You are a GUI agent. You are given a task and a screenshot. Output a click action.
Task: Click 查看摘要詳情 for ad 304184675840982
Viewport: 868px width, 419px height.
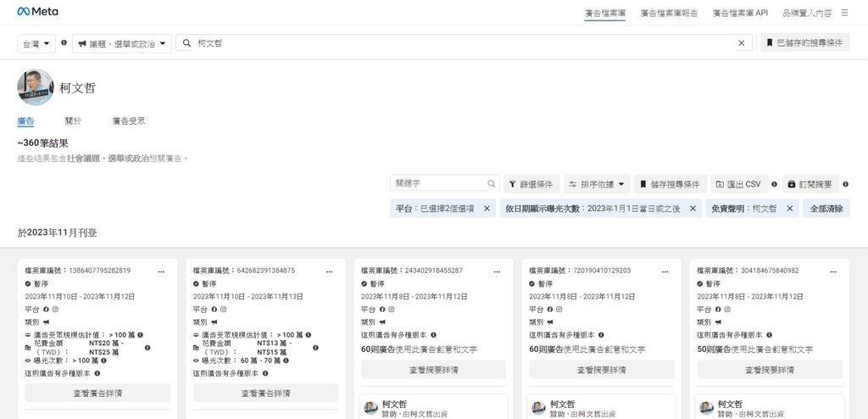coord(770,370)
